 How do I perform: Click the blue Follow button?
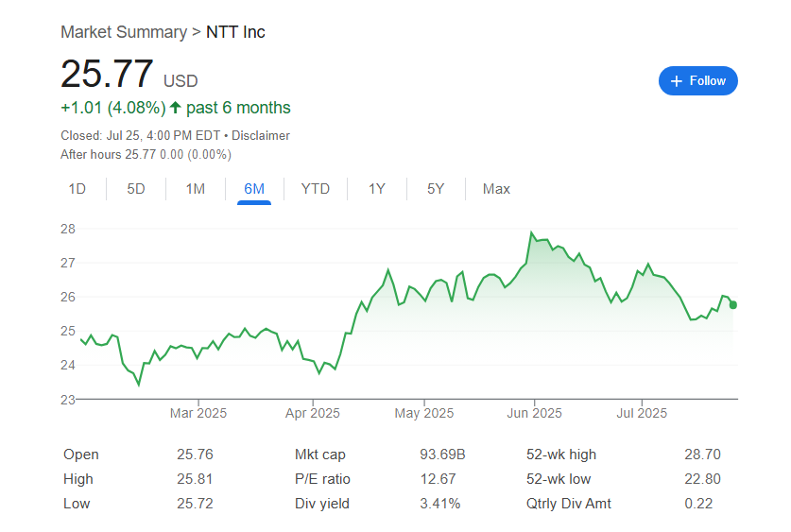697,80
